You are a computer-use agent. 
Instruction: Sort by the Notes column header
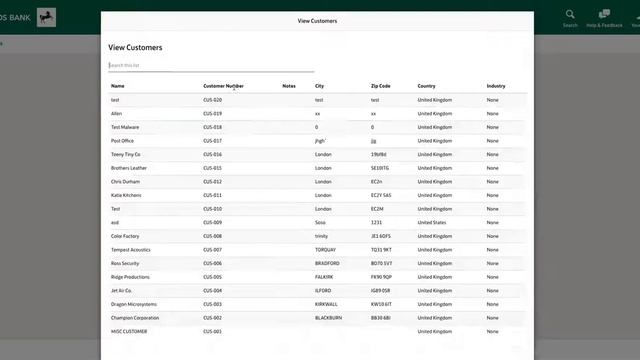click(x=289, y=86)
